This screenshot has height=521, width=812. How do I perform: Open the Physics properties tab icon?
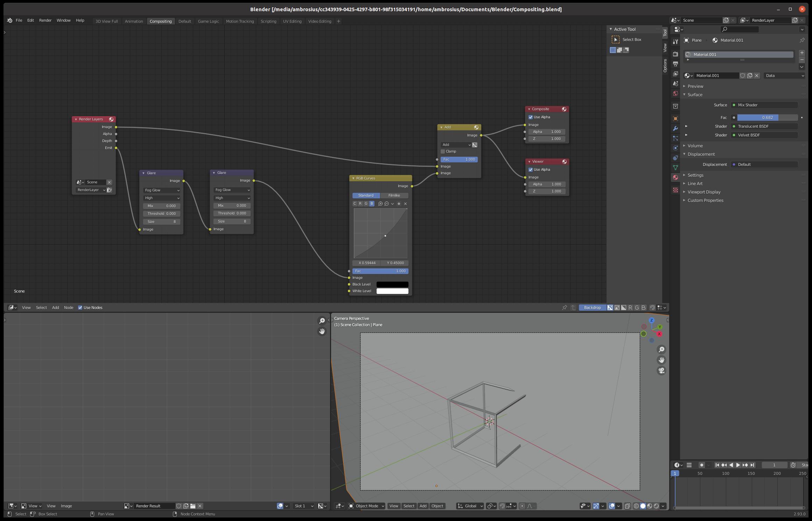point(675,148)
